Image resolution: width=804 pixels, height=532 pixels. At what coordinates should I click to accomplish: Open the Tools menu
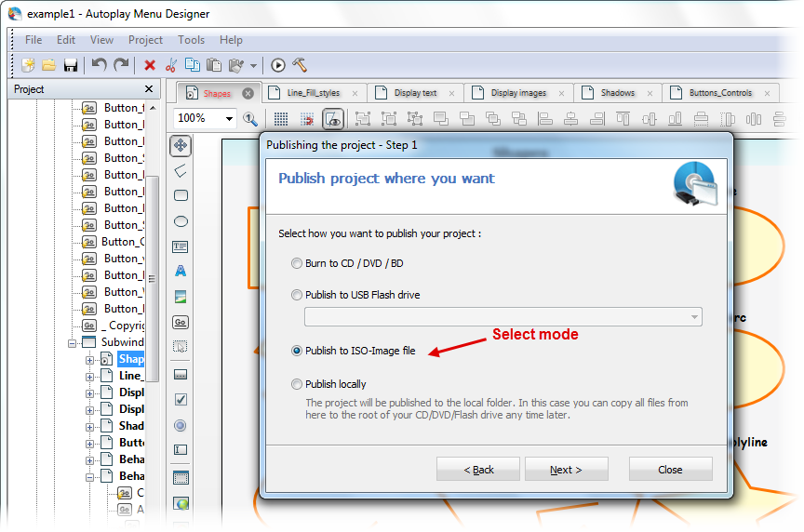192,40
